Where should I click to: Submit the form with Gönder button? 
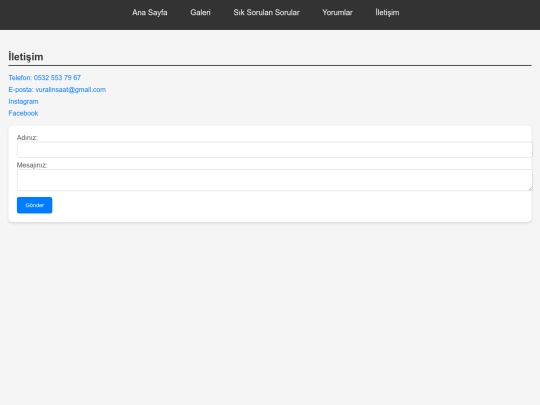[x=34, y=205]
